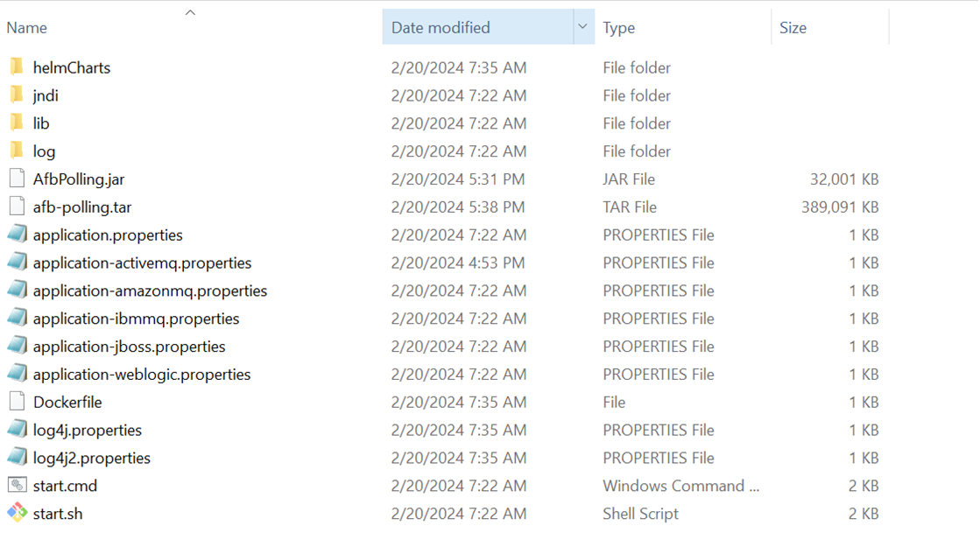The height and width of the screenshot is (547, 980).
Task: Select the lib folder icon
Action: coord(17,123)
